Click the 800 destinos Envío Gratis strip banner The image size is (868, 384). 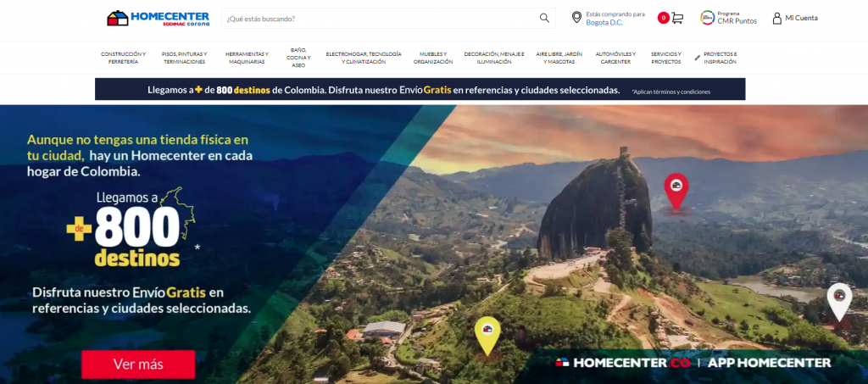point(420,89)
